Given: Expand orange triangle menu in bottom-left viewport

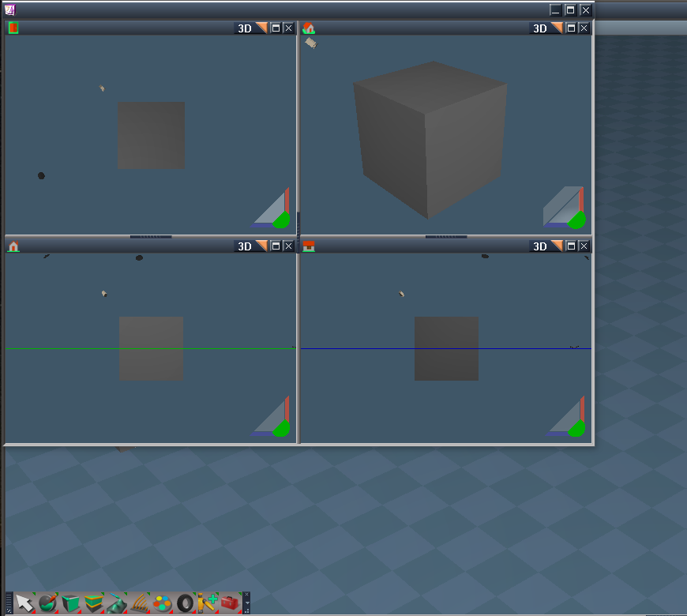Looking at the screenshot, I should [261, 246].
